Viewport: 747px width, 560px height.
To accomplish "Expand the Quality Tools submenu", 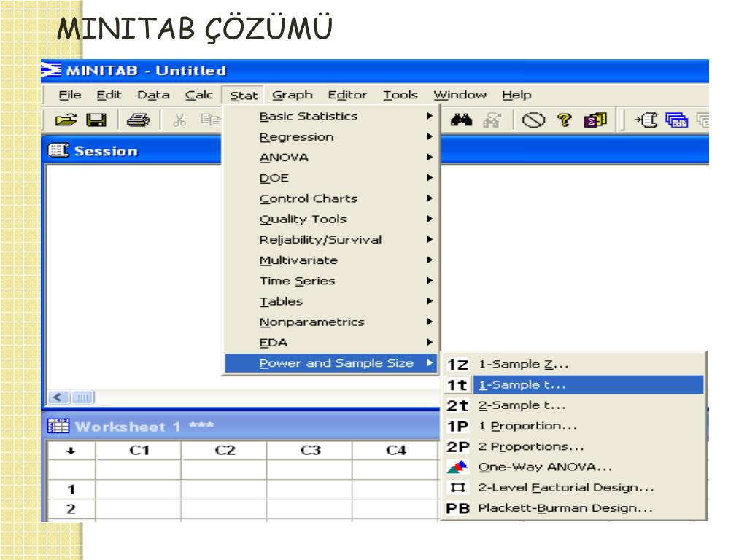I will 331,219.
